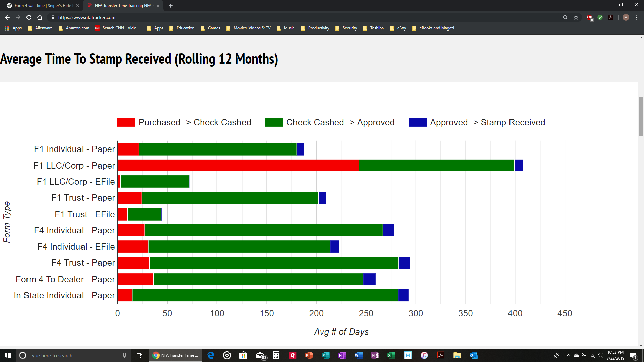This screenshot has height=362, width=644.
Task: Open Excel from the taskbar
Action: [391, 355]
